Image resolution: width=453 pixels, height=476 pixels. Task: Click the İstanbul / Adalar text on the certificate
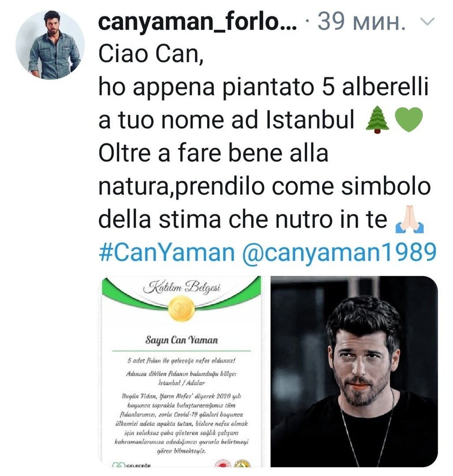tap(182, 383)
